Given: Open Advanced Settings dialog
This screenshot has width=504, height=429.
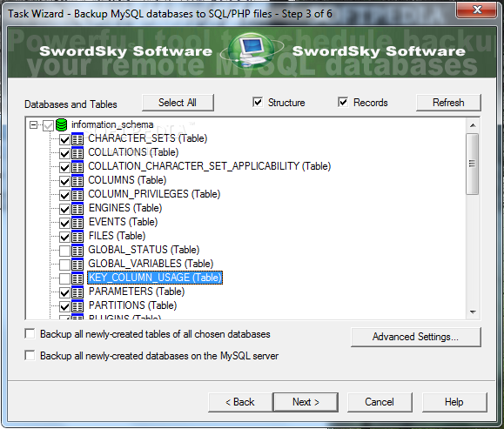Looking at the screenshot, I should (415, 337).
